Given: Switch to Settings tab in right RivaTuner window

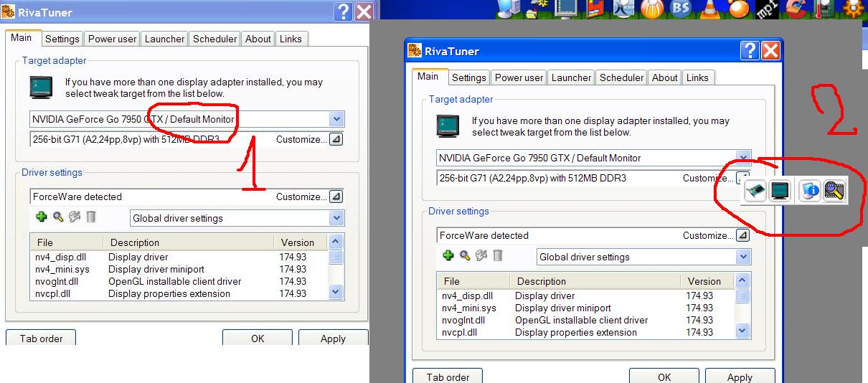Looking at the screenshot, I should (x=469, y=77).
